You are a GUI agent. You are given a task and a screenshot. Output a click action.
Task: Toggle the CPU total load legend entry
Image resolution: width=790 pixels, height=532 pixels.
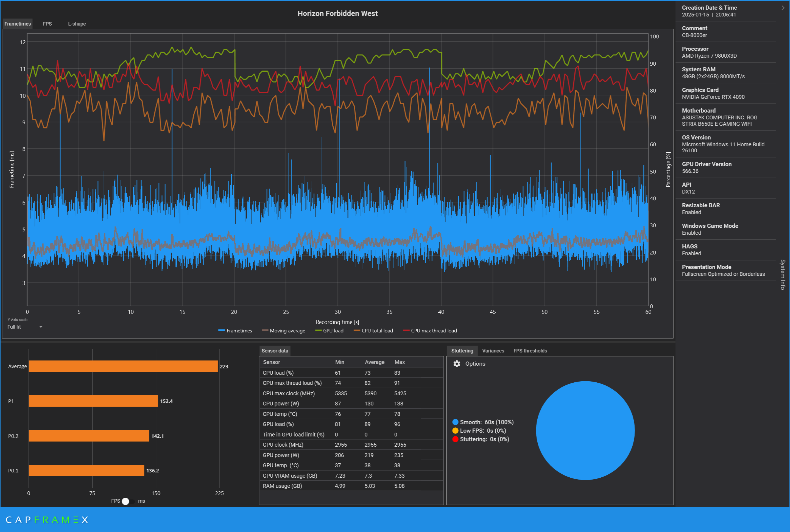pyautogui.click(x=373, y=331)
